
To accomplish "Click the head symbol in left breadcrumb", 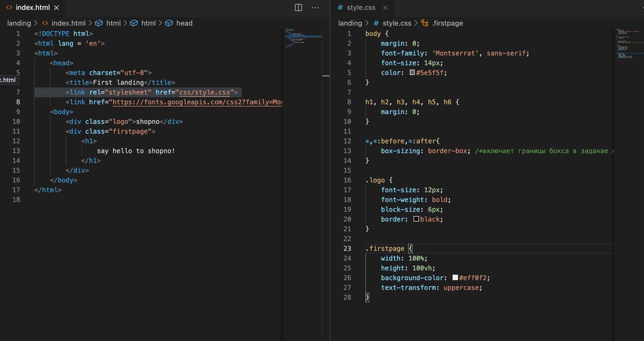I will click(184, 23).
